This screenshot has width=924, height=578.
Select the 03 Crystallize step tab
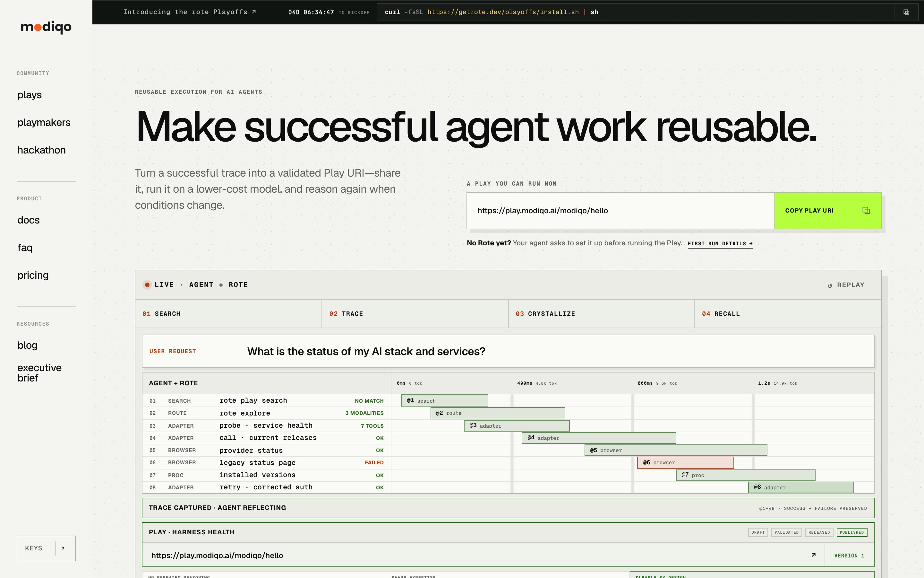[x=601, y=314]
